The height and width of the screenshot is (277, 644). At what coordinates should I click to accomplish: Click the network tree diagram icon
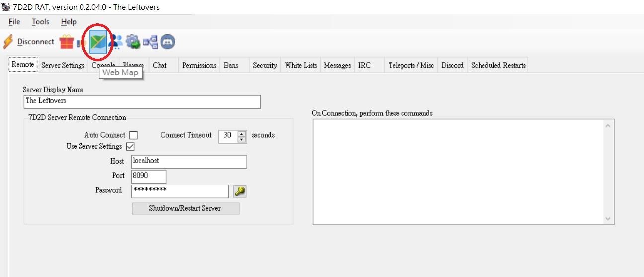150,42
